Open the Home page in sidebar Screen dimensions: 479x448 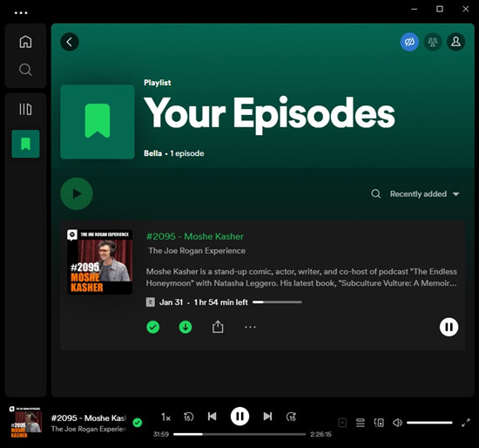point(25,42)
